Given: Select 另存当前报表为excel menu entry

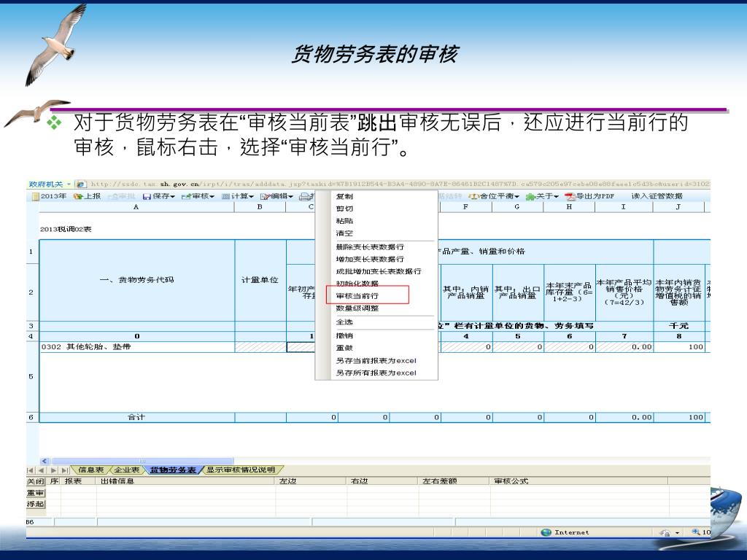Looking at the screenshot, I should [376, 360].
